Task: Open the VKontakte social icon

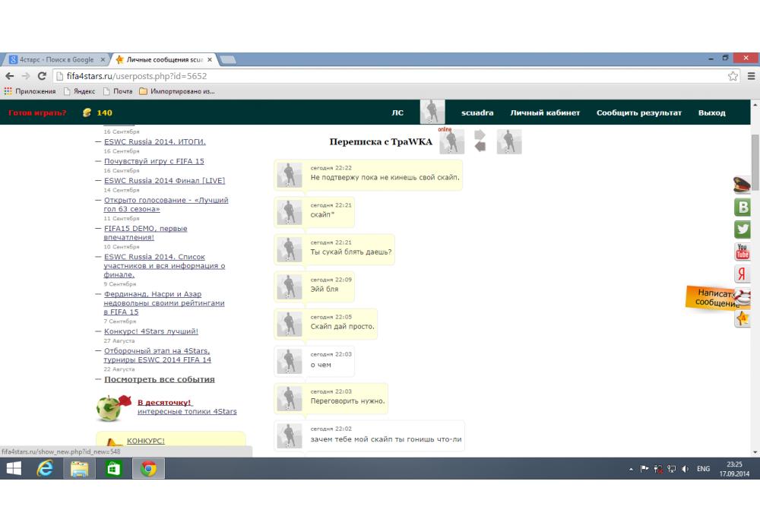Action: 742,207
